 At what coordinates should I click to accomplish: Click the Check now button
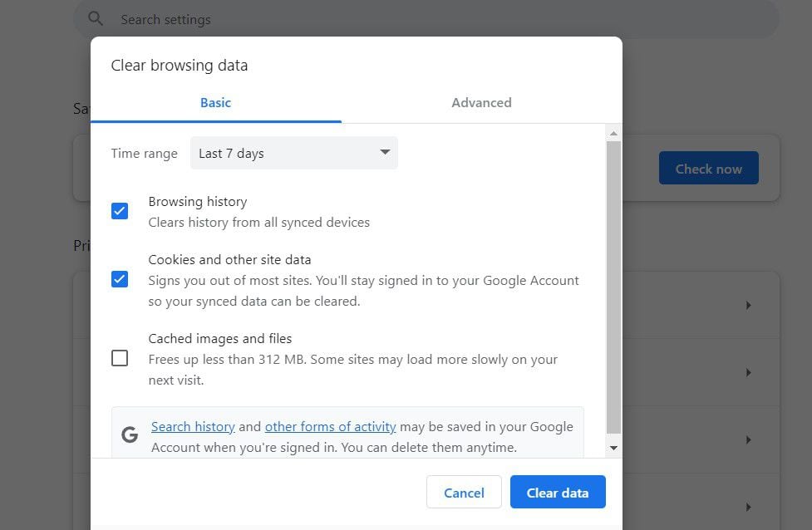(708, 169)
